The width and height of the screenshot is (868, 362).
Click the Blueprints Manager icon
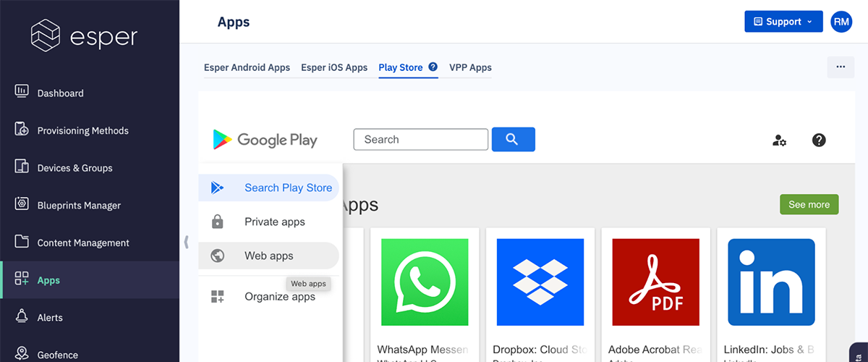click(22, 205)
